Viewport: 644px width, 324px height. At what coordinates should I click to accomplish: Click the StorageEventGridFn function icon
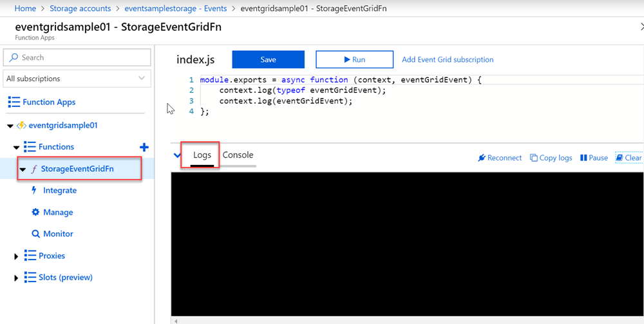pos(35,169)
